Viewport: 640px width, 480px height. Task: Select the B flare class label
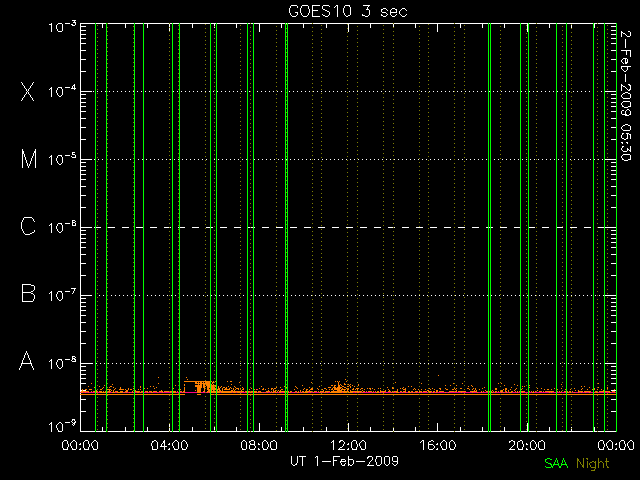click(x=28, y=293)
